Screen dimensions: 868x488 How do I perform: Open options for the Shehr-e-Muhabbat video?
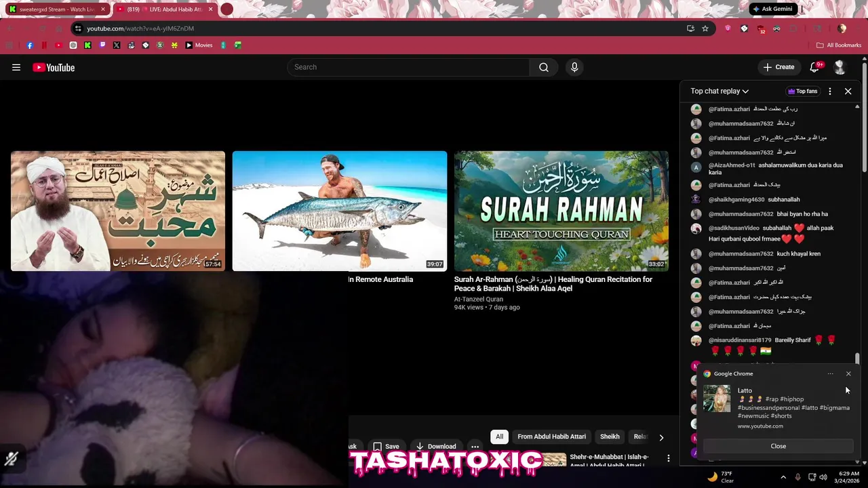click(x=668, y=459)
